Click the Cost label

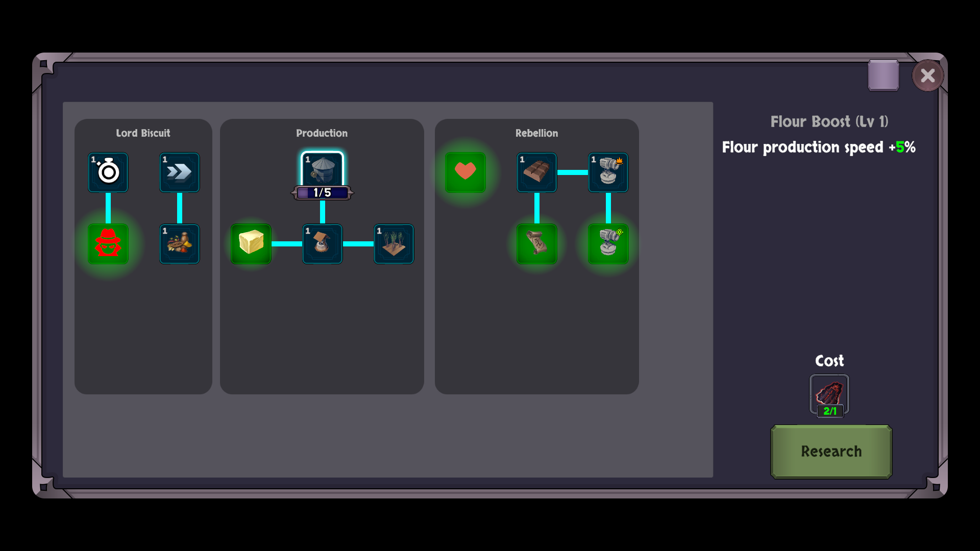pos(829,361)
